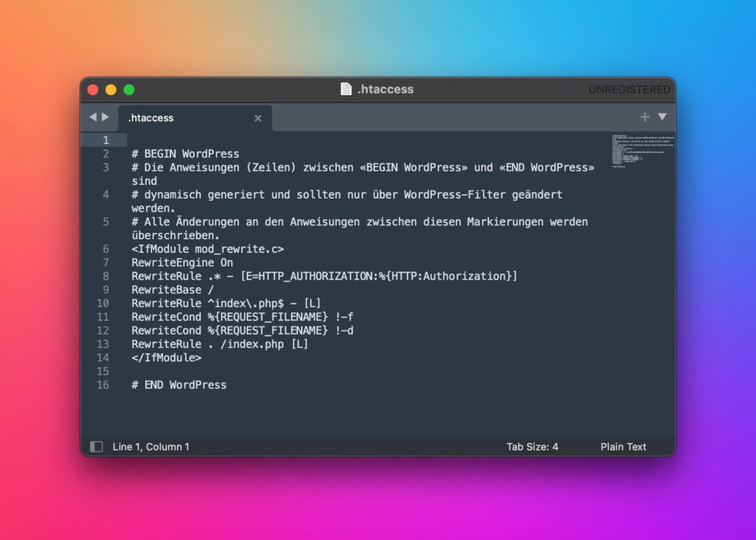Maximize the window with green button

[x=128, y=90]
